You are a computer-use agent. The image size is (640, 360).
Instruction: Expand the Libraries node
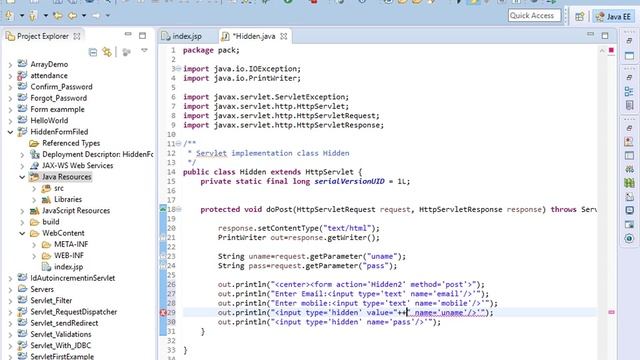point(34,200)
